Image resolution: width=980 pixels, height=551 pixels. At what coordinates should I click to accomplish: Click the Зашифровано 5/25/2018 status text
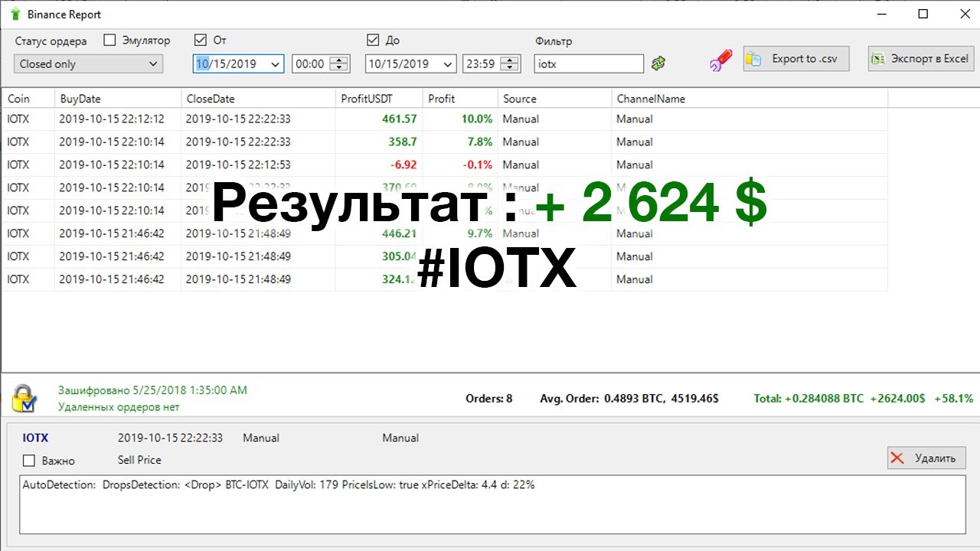coord(152,390)
